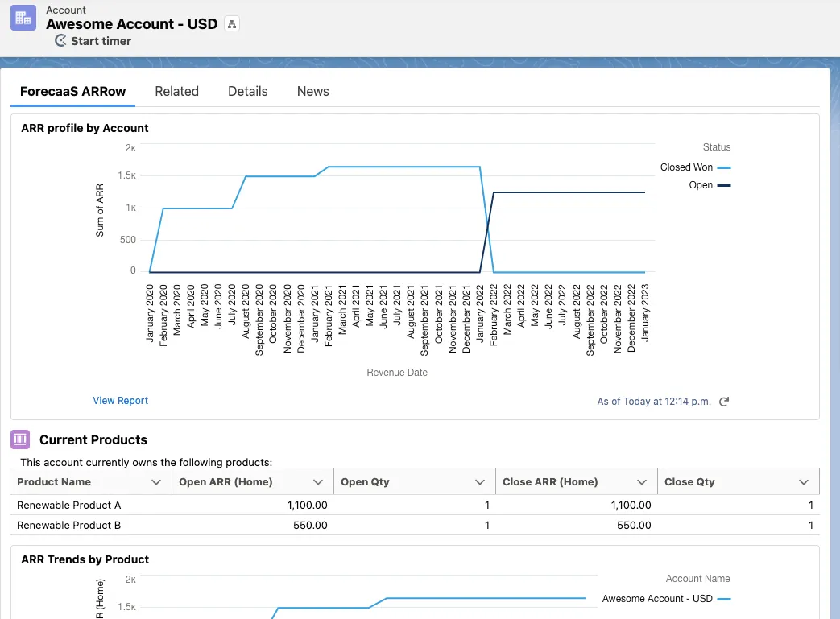
Task: Click the ARR profile by Account heading
Action: coord(85,128)
